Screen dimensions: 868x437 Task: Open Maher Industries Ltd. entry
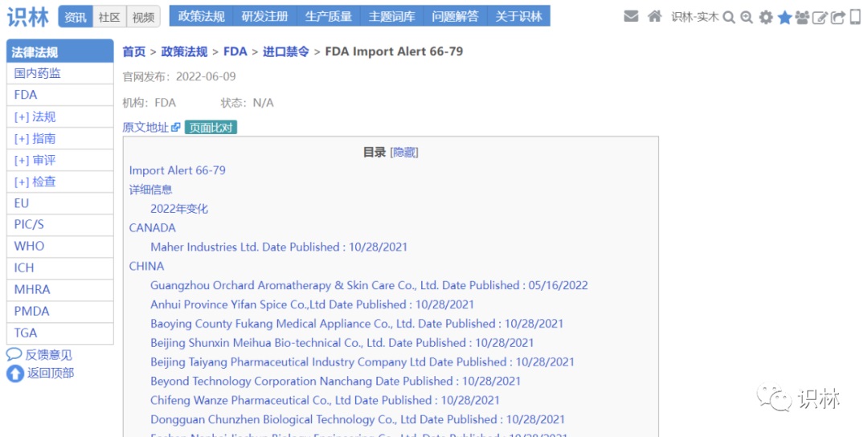(279, 247)
